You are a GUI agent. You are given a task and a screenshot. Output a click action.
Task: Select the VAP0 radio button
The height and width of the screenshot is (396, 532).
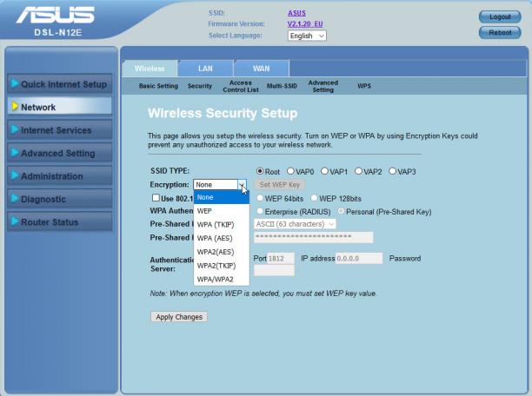[x=290, y=171]
